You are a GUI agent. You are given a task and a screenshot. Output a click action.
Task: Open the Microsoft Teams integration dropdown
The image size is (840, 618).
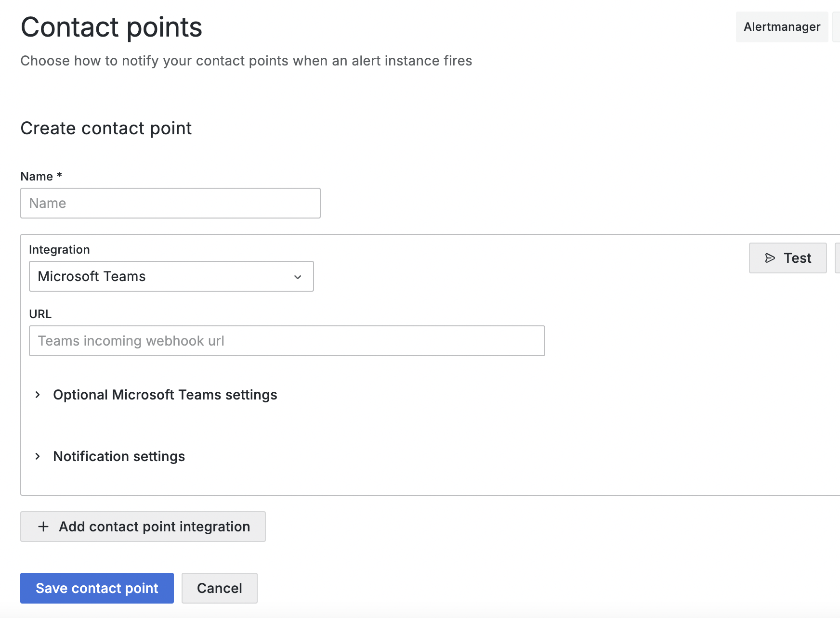pyautogui.click(x=171, y=276)
